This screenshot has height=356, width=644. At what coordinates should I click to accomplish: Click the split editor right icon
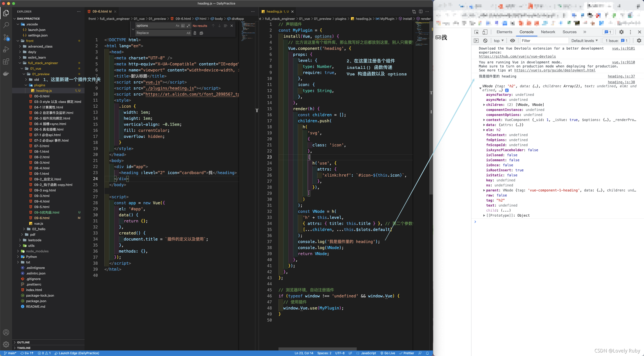421,12
